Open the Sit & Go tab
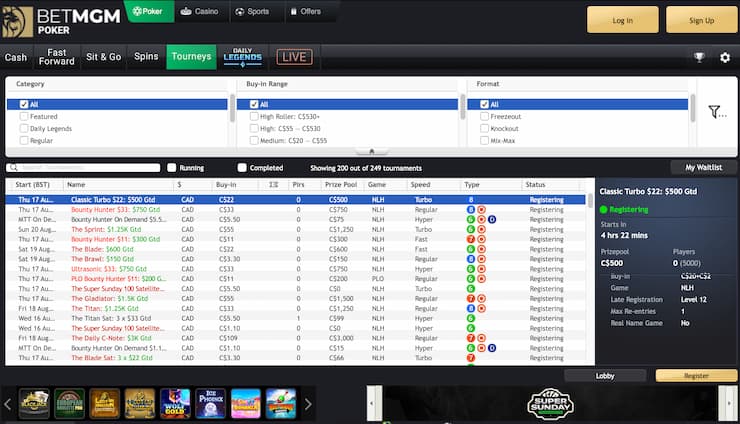The height and width of the screenshot is (424, 740). click(x=104, y=57)
